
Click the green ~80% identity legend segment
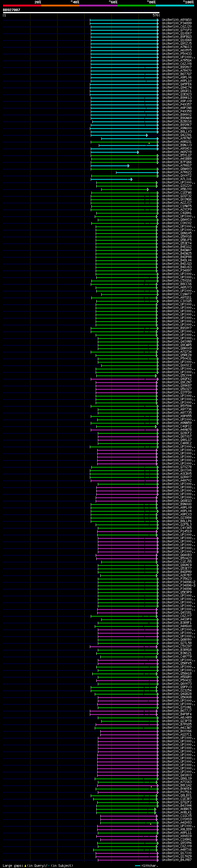tap(137, 6)
